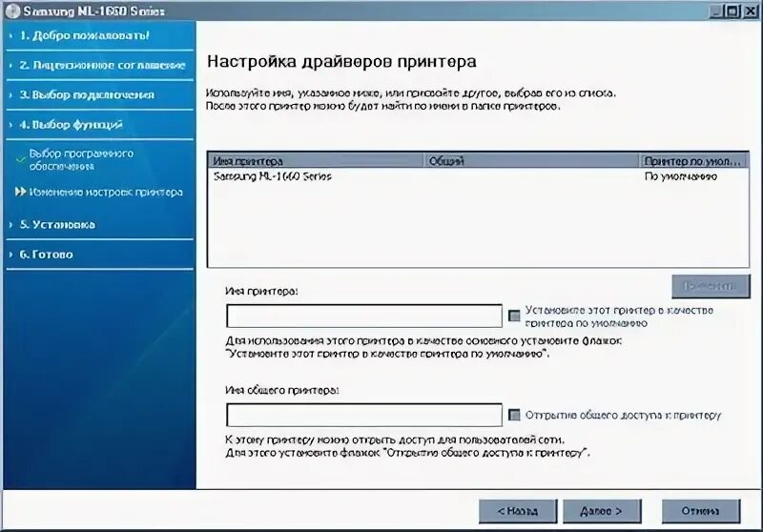The width and height of the screenshot is (763, 532).
Task: Go to step 3. Выбор подключения
Action: [87, 94]
